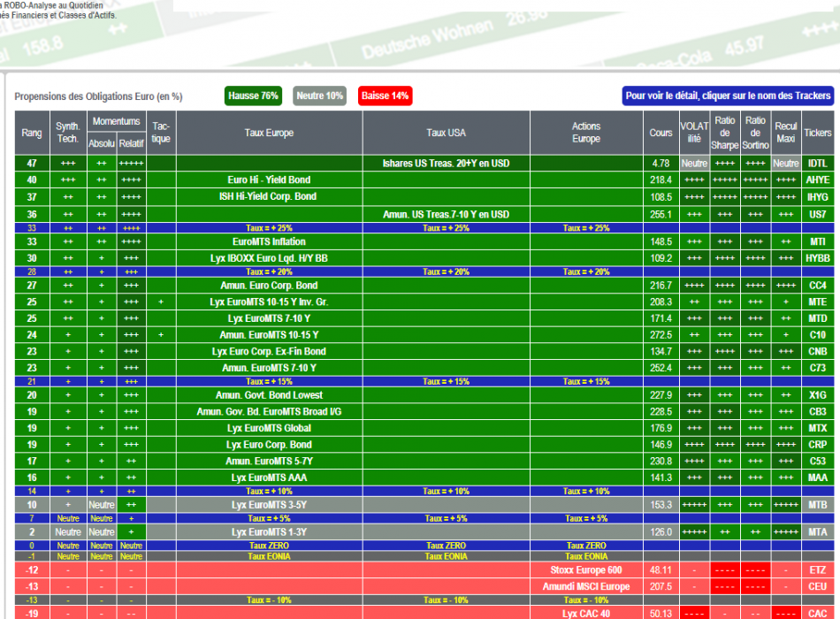Click ticker ETZ

[x=818, y=570]
